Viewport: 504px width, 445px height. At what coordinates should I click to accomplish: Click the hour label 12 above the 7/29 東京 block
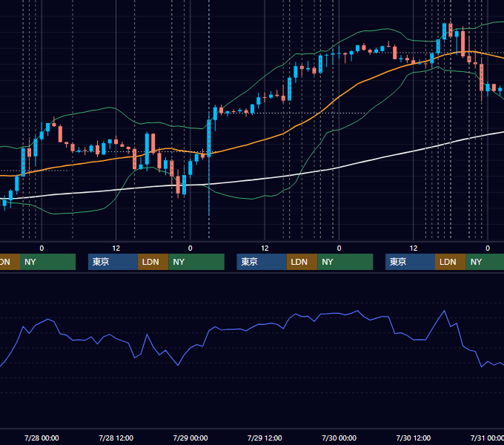265,248
